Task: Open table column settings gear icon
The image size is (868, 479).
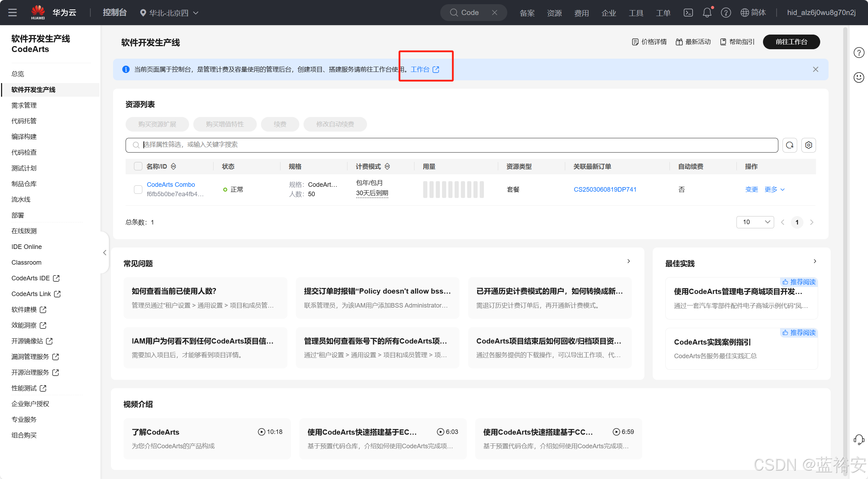Action: pyautogui.click(x=809, y=145)
